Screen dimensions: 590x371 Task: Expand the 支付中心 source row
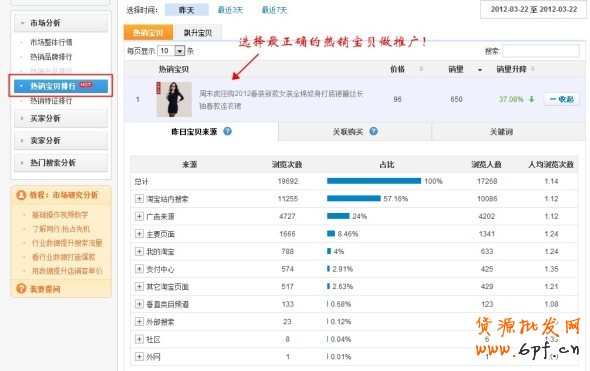[x=139, y=269]
